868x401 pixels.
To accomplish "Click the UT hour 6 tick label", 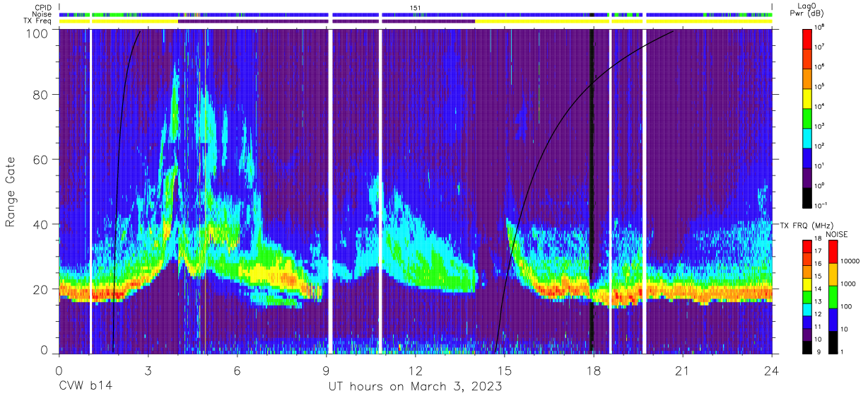I will 237,370.
